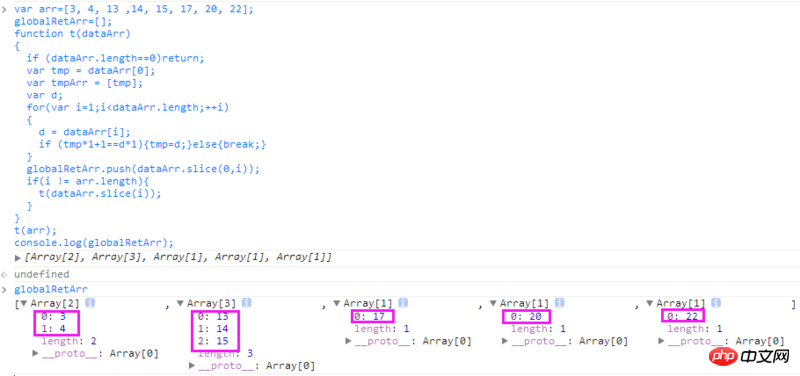This screenshot has width=800, height=376.
Task: Select the globalRetArr console input line
Action: click(x=51, y=290)
